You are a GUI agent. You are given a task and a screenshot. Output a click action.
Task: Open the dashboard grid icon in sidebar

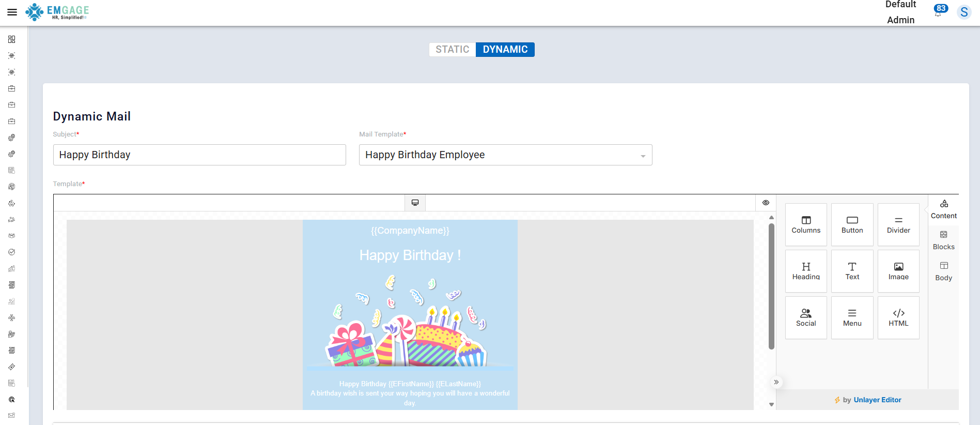[11, 39]
